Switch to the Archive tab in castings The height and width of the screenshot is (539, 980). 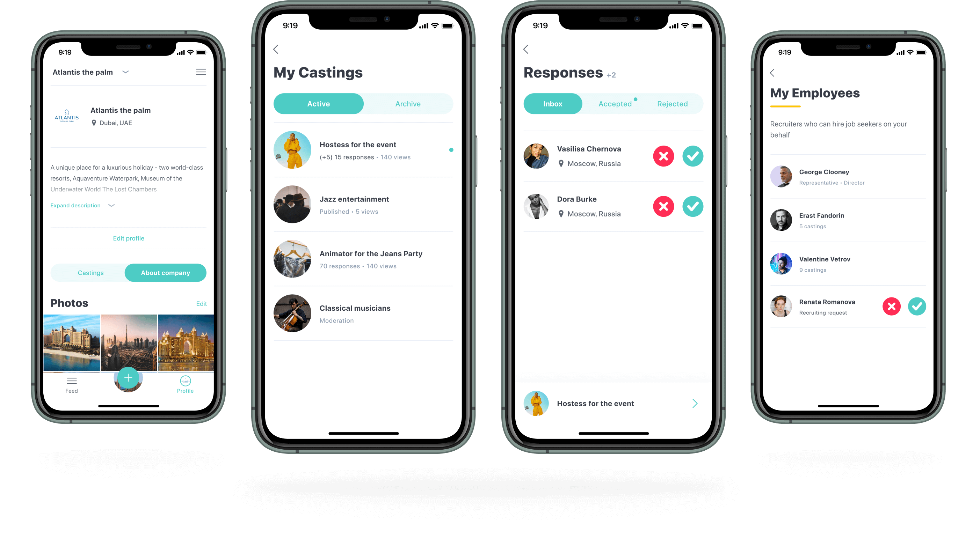(x=408, y=104)
